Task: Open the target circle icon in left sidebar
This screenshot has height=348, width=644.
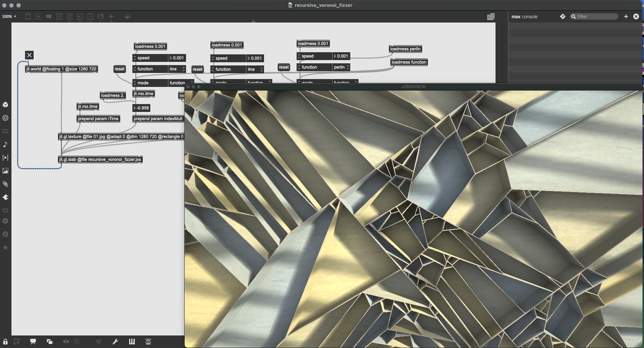Action: (5, 118)
